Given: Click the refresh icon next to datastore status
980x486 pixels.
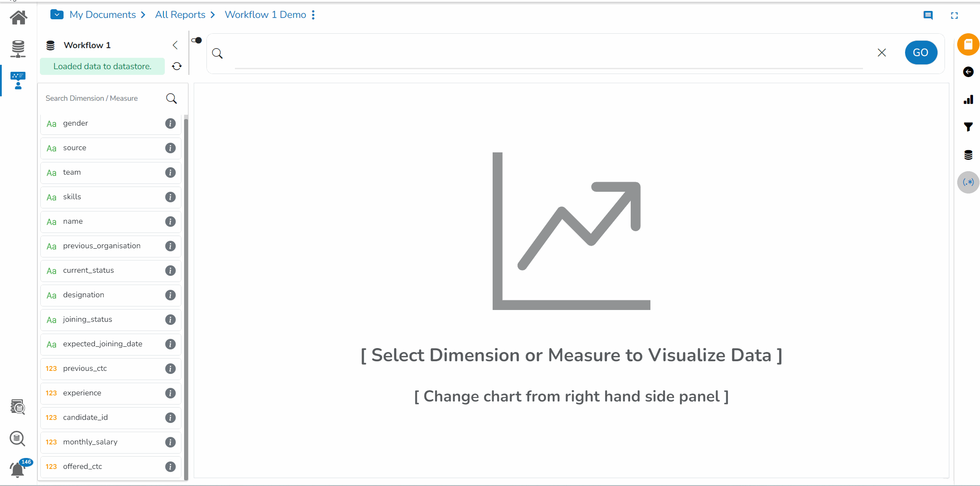Looking at the screenshot, I should tap(177, 66).
